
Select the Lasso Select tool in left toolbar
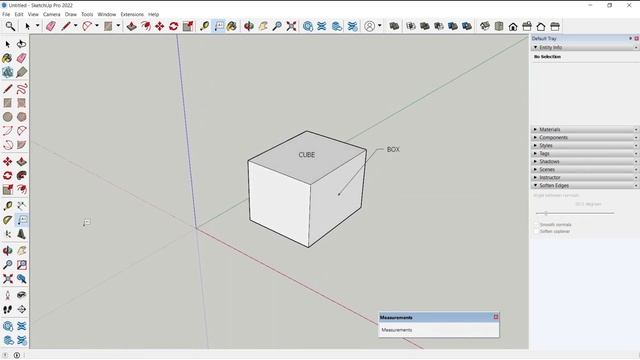pos(22,44)
